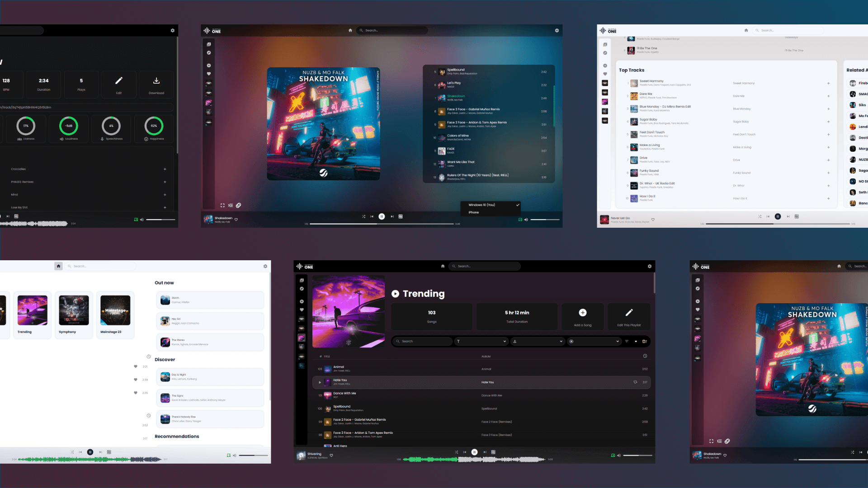Image resolution: width=868 pixels, height=488 pixels.
Task: Create playlist plus icon in Shakedown window sidebar
Action: [x=209, y=66]
